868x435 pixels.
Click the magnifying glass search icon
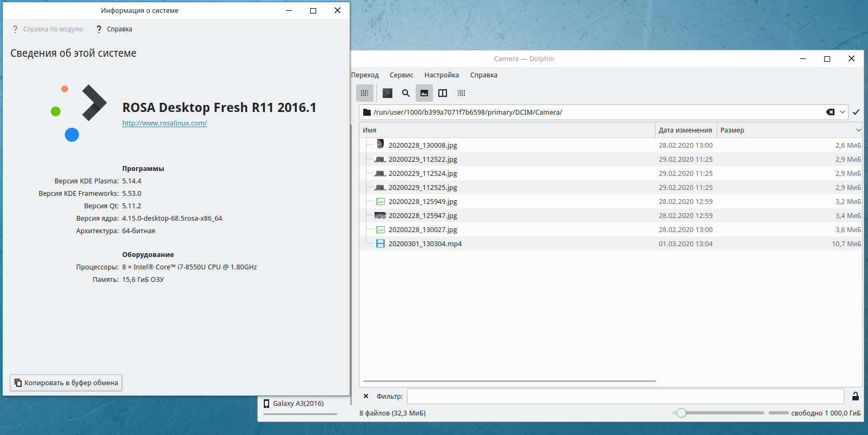(x=406, y=93)
